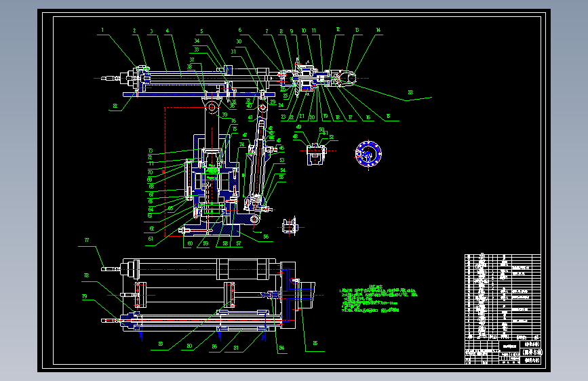Click part callout number 1
The width and height of the screenshot is (588, 381).
[102, 31]
